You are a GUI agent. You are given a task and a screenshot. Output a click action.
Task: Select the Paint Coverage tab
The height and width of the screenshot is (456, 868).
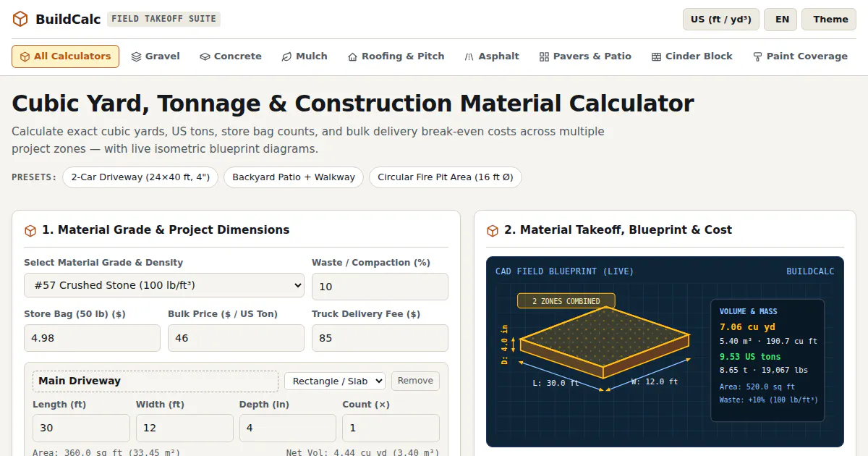click(x=800, y=56)
